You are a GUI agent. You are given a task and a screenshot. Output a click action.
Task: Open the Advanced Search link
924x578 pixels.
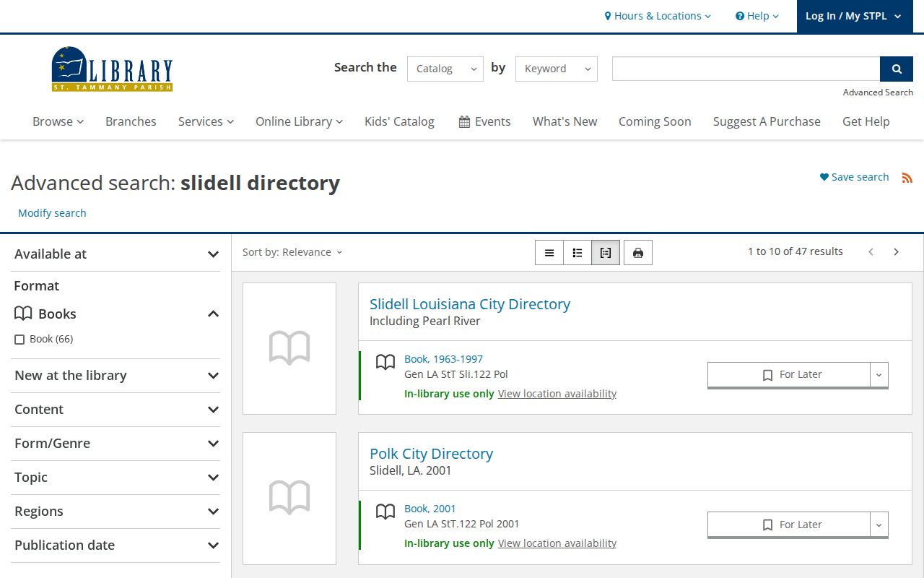point(878,92)
